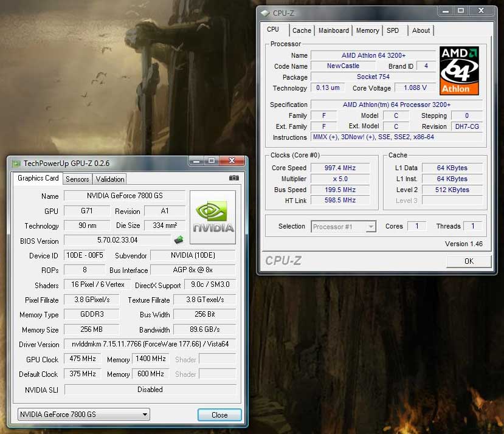Click the Driver Version text field
This screenshot has height=434, width=504.
pos(150,344)
